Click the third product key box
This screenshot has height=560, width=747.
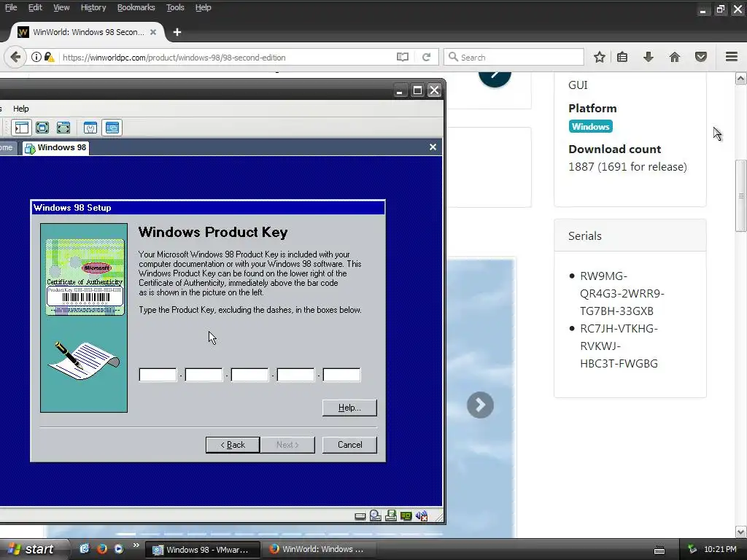tap(249, 375)
